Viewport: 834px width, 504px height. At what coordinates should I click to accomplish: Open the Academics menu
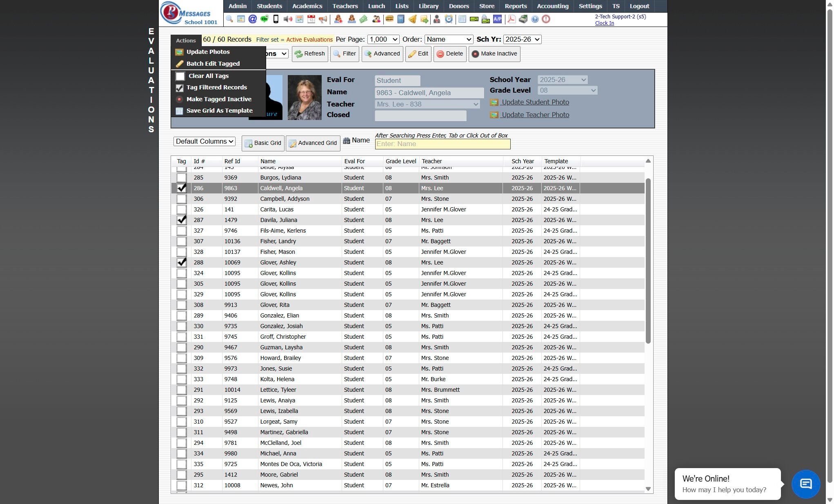coord(307,6)
